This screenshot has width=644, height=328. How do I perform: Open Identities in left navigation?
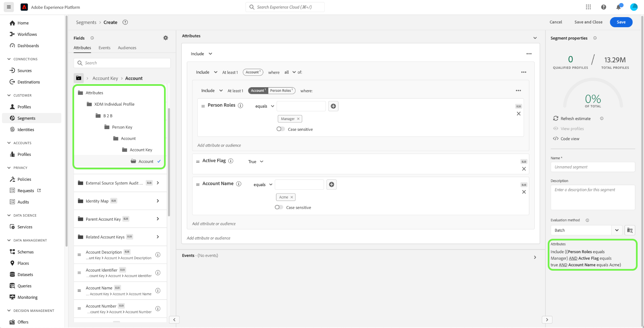pos(26,129)
